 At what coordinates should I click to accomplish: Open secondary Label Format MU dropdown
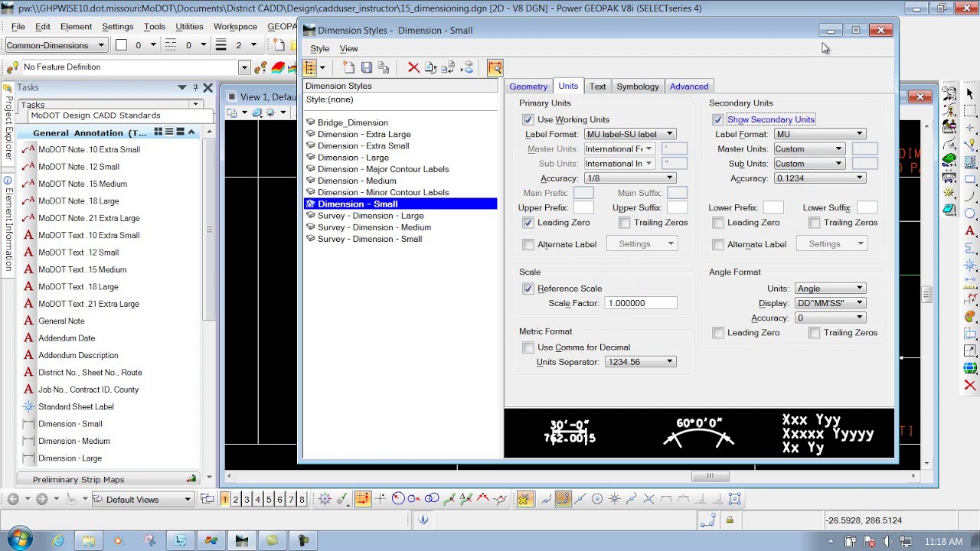820,134
